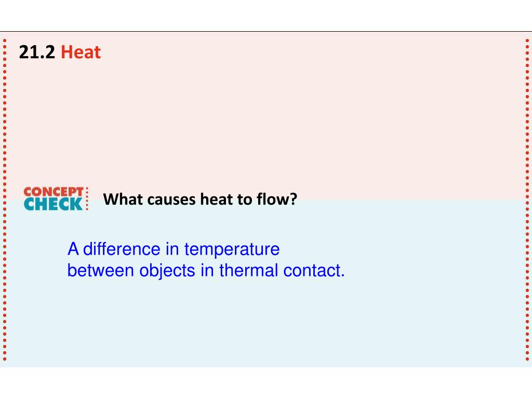Viewport: 532px width, 399px height.
Task: Click the right red dotted border
Action: coord(527,200)
